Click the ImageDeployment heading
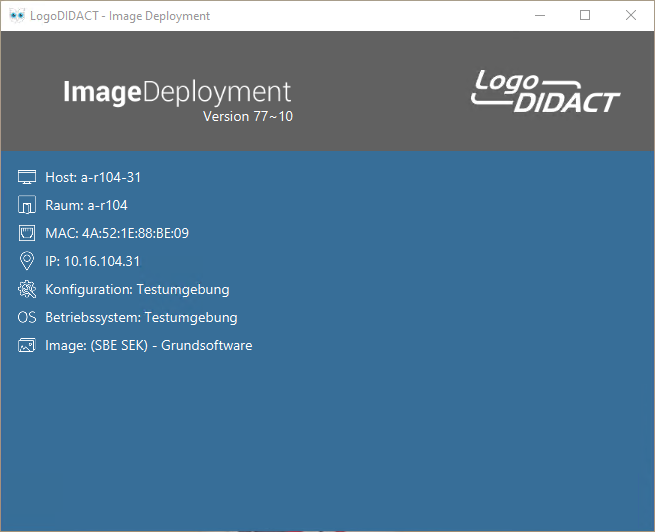 click(x=177, y=92)
